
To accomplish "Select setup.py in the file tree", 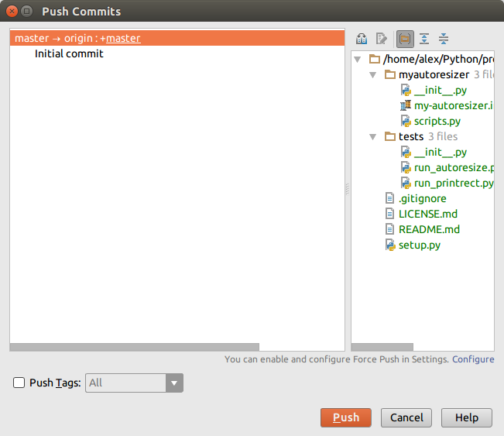I will pos(420,245).
